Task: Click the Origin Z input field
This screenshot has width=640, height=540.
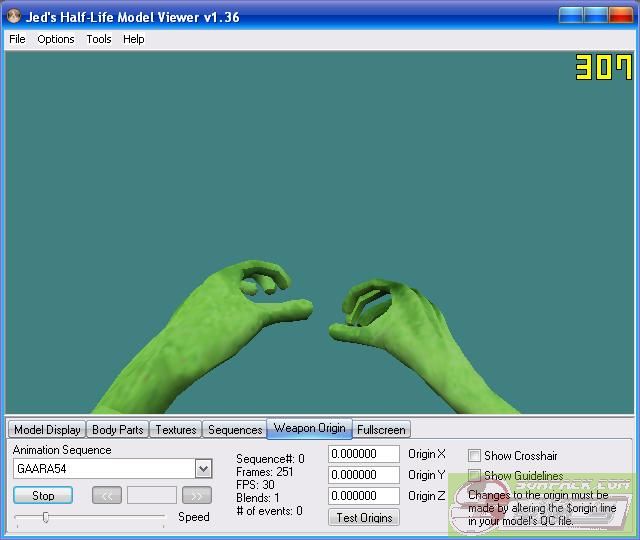Action: point(364,496)
